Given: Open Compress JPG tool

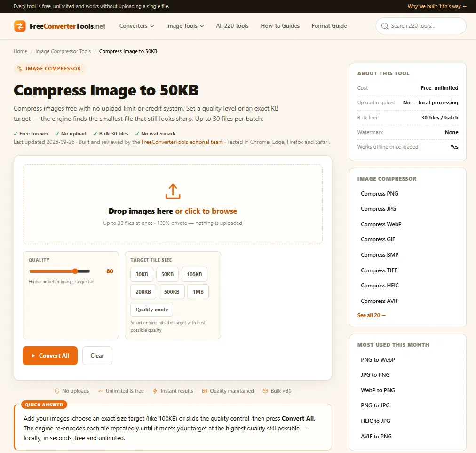Looking at the screenshot, I should click(379, 209).
